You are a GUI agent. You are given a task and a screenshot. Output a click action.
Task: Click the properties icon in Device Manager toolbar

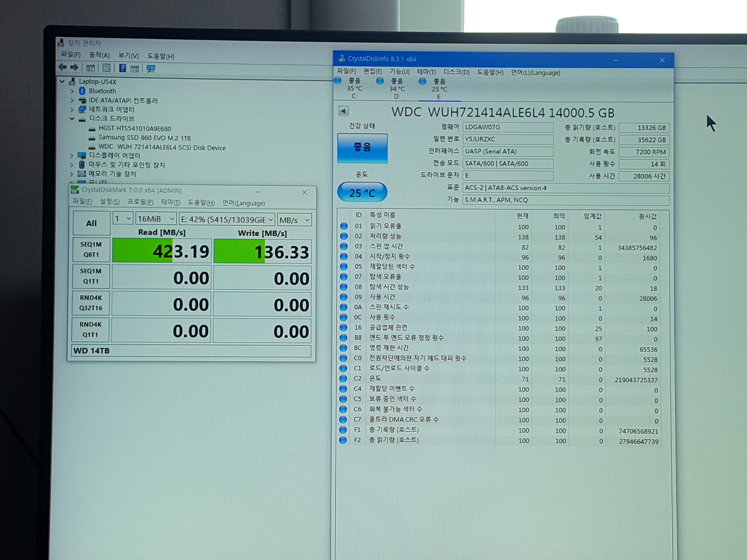pyautogui.click(x=106, y=68)
